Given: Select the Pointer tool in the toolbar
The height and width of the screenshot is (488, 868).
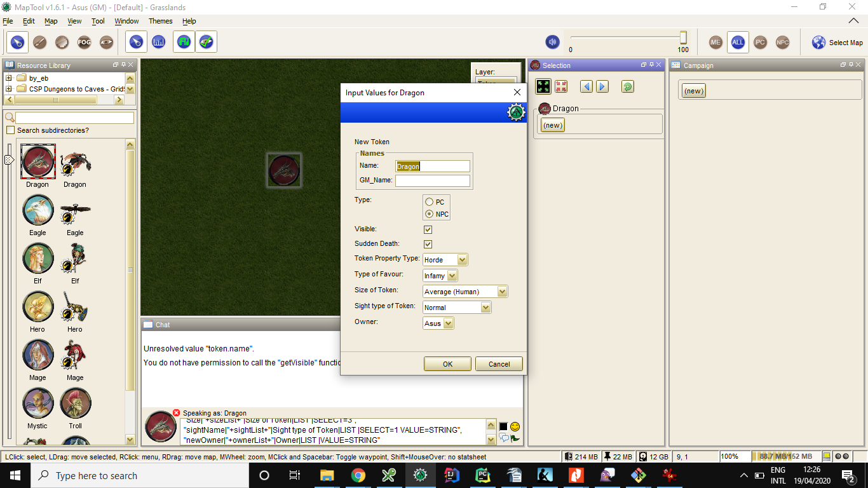Looking at the screenshot, I should click(x=17, y=42).
